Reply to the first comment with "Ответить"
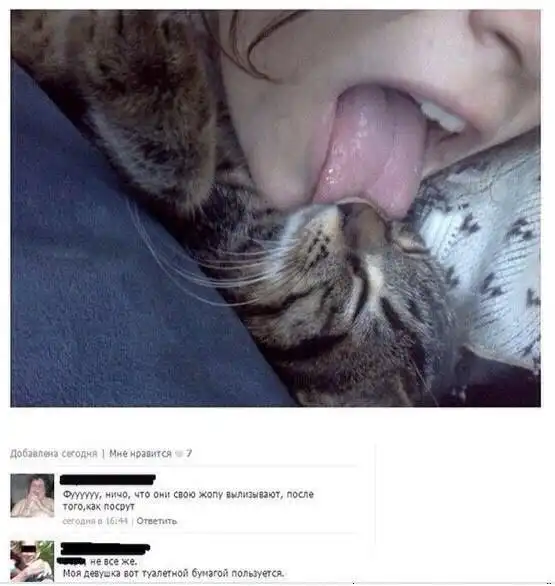 (157, 521)
